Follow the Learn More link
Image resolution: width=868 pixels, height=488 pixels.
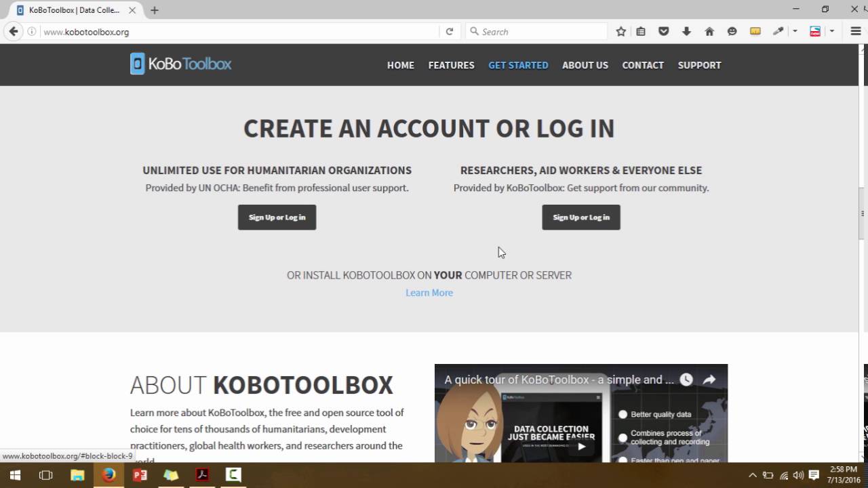(429, 293)
